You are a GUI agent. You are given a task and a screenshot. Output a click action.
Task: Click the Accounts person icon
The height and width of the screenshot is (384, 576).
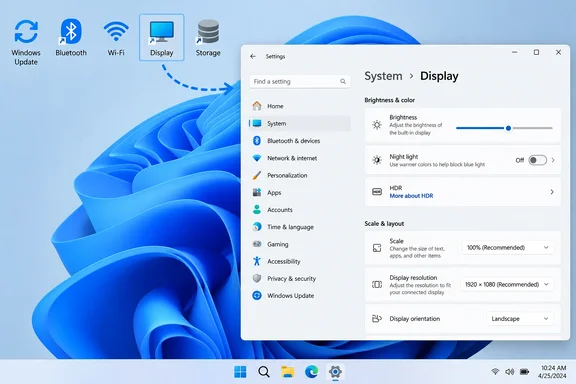(257, 209)
